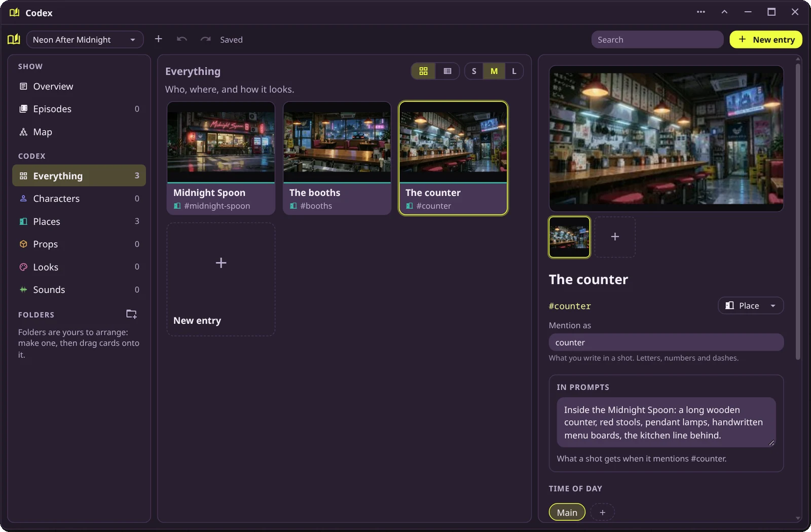Collapse toolbar with the up chevron

[x=724, y=12]
